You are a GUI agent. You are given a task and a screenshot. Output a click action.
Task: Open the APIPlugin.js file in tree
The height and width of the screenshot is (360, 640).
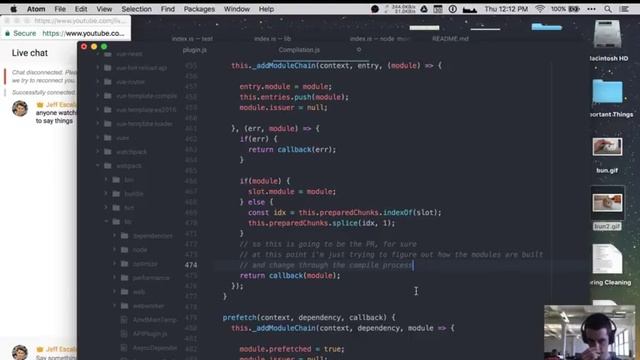coord(150,334)
